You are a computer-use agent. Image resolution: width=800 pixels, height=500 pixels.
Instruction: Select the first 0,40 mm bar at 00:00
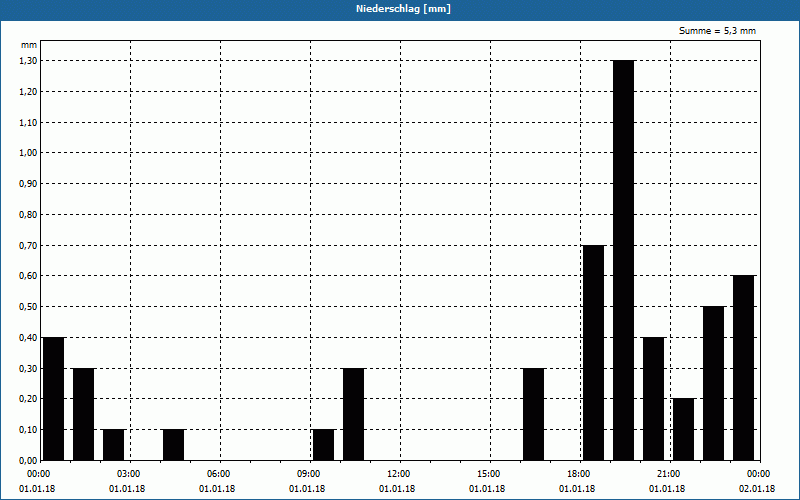point(54,398)
